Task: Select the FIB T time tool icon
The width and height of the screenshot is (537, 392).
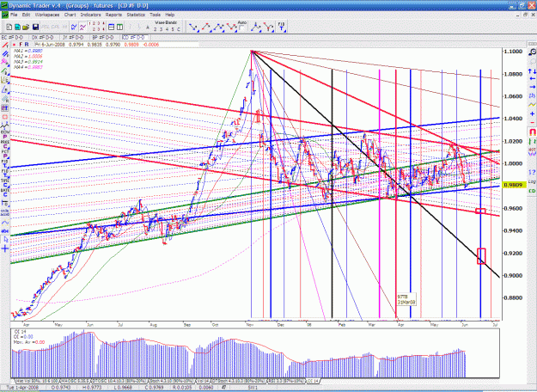Action: (x=282, y=27)
